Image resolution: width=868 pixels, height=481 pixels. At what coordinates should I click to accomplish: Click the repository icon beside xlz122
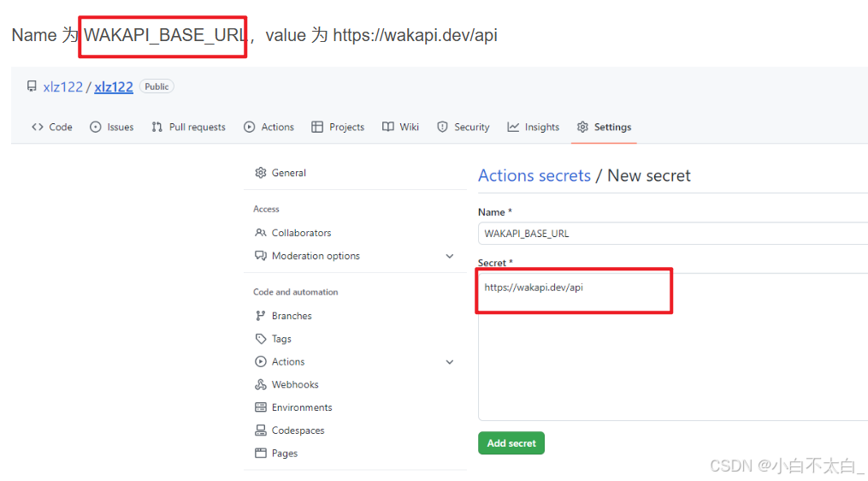click(x=32, y=86)
